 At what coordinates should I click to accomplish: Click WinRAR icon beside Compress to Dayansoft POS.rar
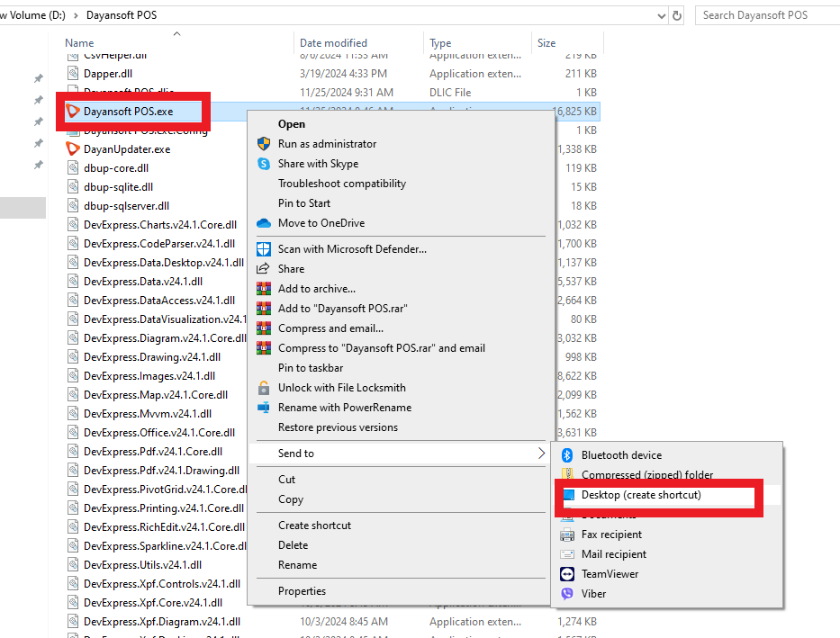(x=264, y=348)
